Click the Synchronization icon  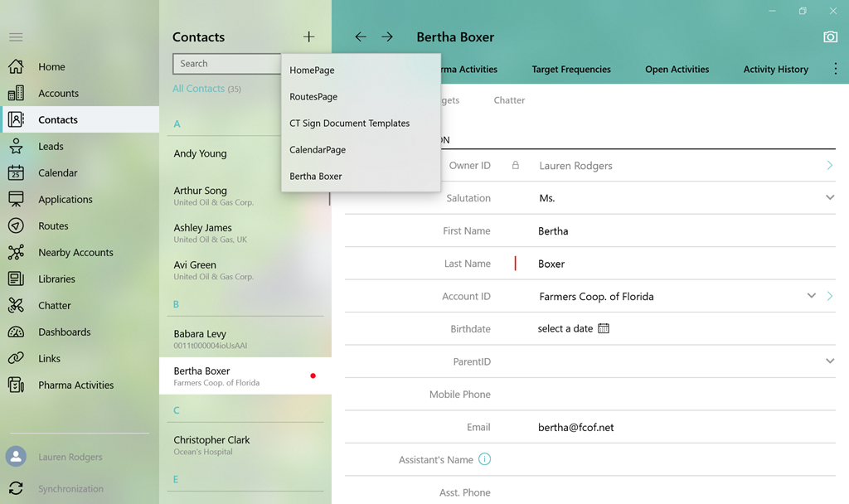click(16, 488)
